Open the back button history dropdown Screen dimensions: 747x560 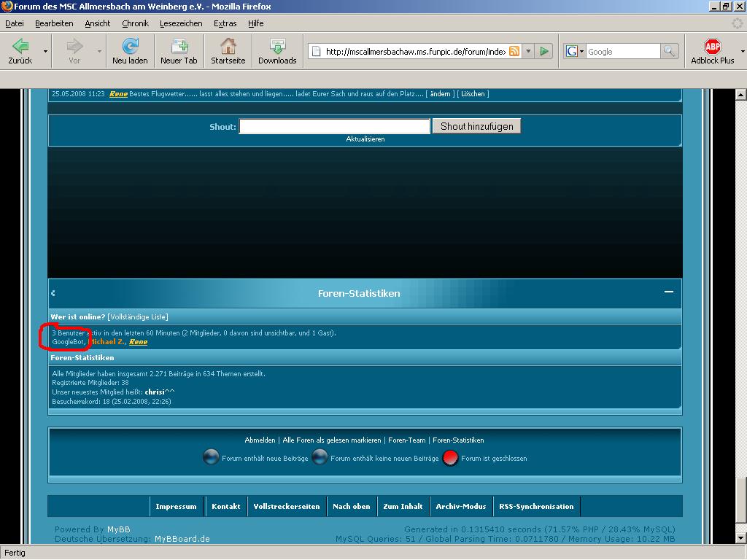coord(45,52)
